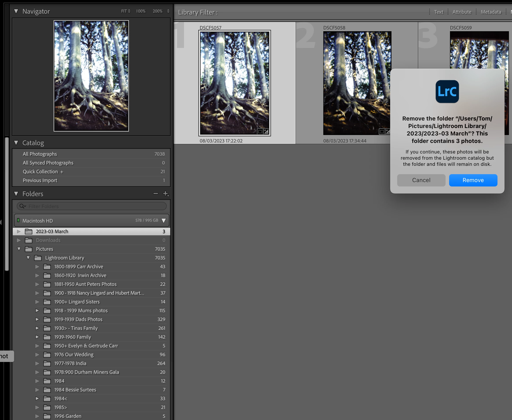Click the develop adjustments badge on DSCF5057

[266, 131]
